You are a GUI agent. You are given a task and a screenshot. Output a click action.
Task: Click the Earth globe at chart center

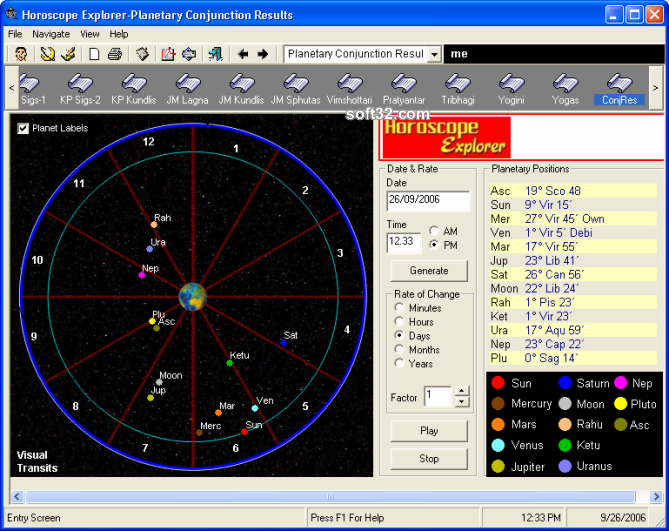[x=193, y=296]
